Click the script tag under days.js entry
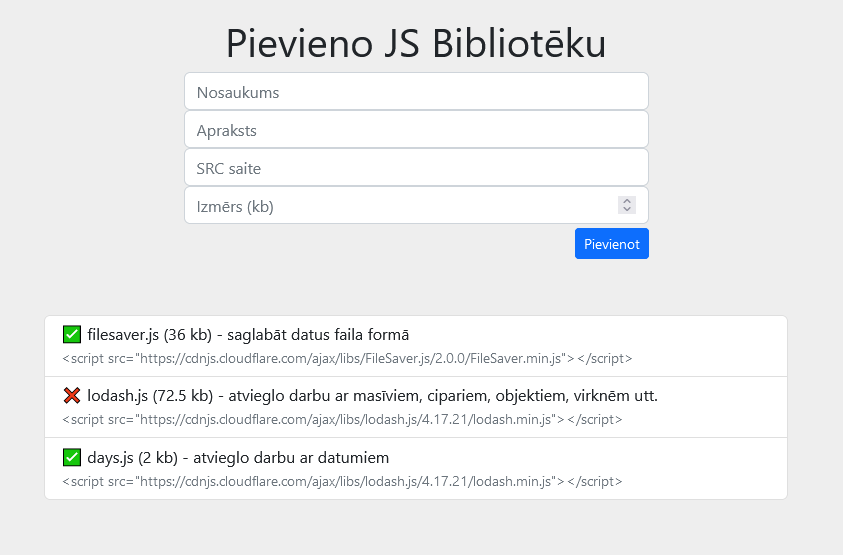 [x=342, y=481]
